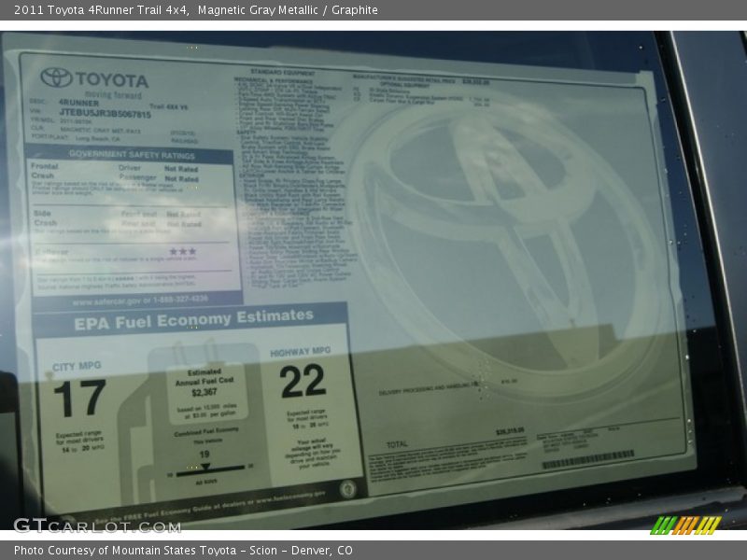
Task: Click the 'Long Beach, CA' port text
Action: click(x=98, y=138)
